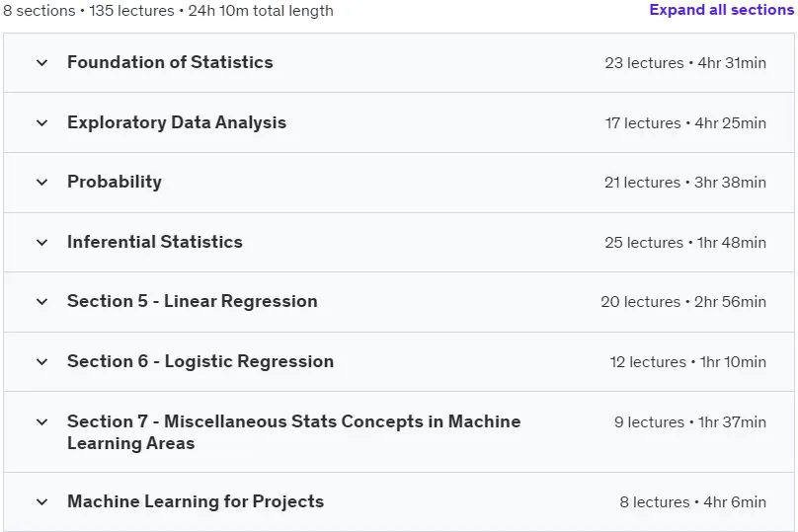798x532 pixels.
Task: Select the Foundation of Statistics title
Action: point(170,62)
